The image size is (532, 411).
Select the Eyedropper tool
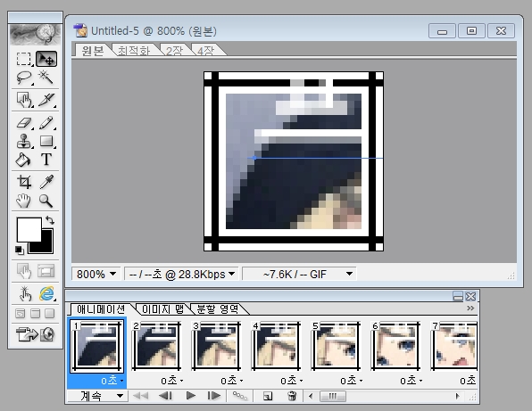46,182
